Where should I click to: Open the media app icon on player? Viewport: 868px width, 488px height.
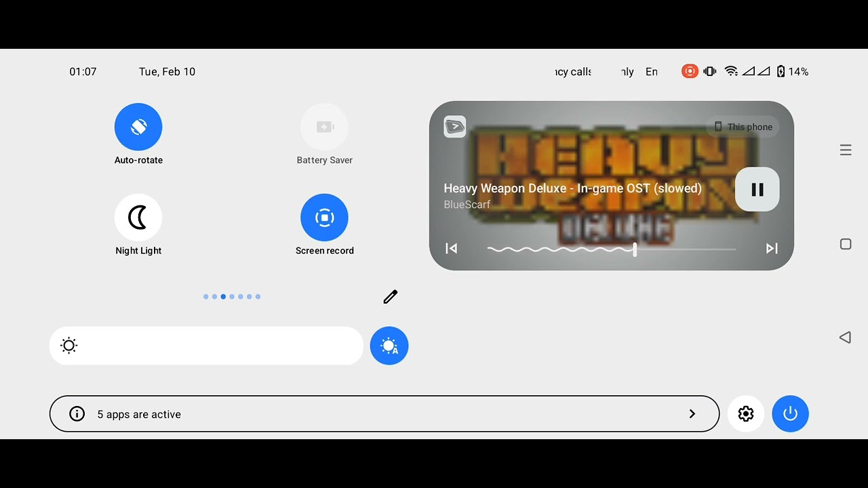click(455, 127)
